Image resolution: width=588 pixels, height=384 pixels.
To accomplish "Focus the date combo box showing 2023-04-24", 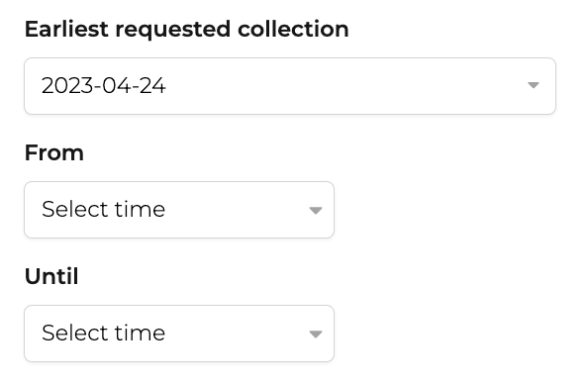I will (290, 86).
